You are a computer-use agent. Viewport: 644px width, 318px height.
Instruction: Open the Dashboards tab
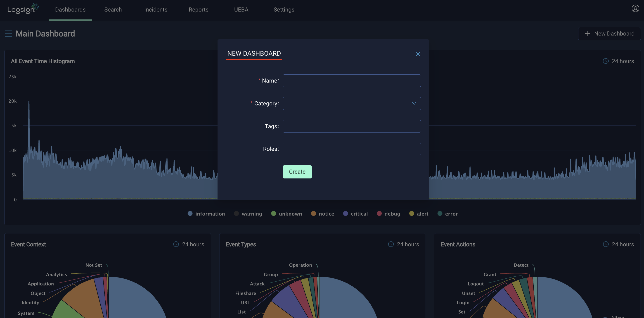pos(70,9)
